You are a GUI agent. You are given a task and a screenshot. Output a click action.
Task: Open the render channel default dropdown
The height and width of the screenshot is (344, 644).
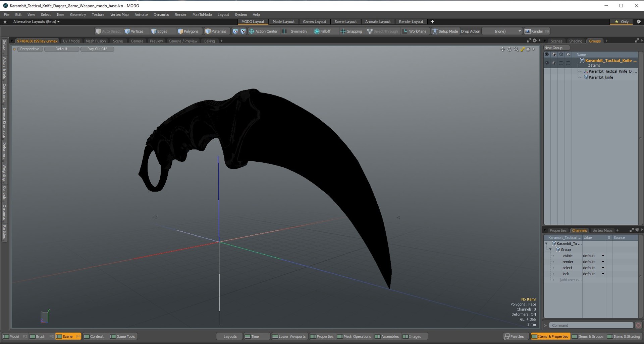pyautogui.click(x=593, y=262)
